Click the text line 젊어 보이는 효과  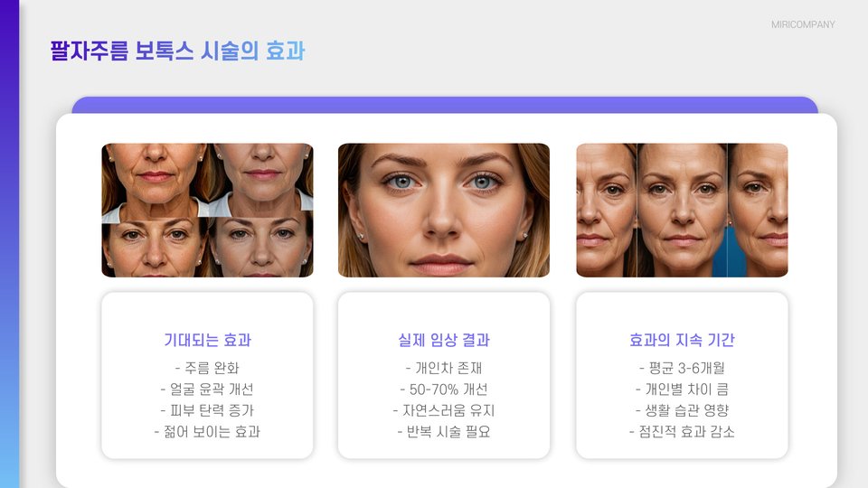click(207, 431)
